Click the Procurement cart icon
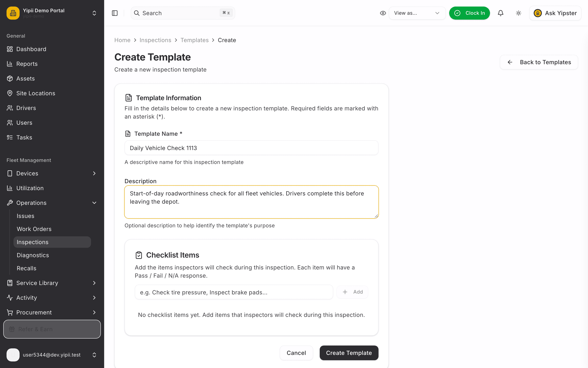 point(10,313)
